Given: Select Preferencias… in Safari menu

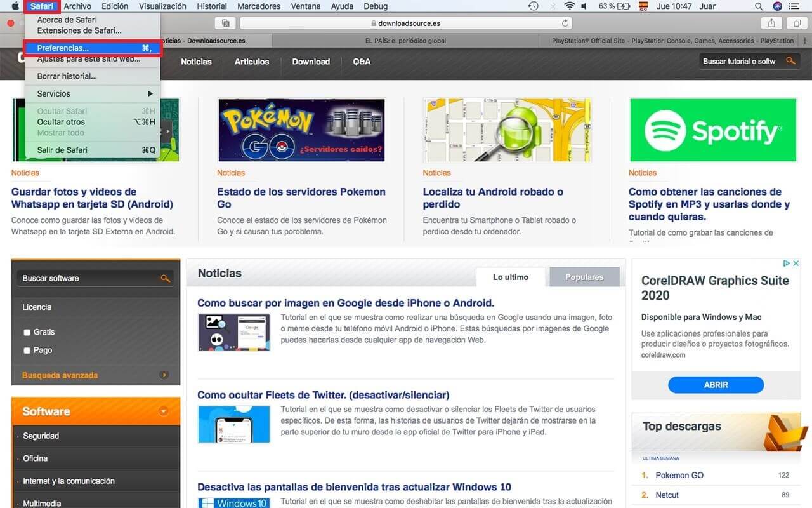Looking at the screenshot, I should pos(93,48).
